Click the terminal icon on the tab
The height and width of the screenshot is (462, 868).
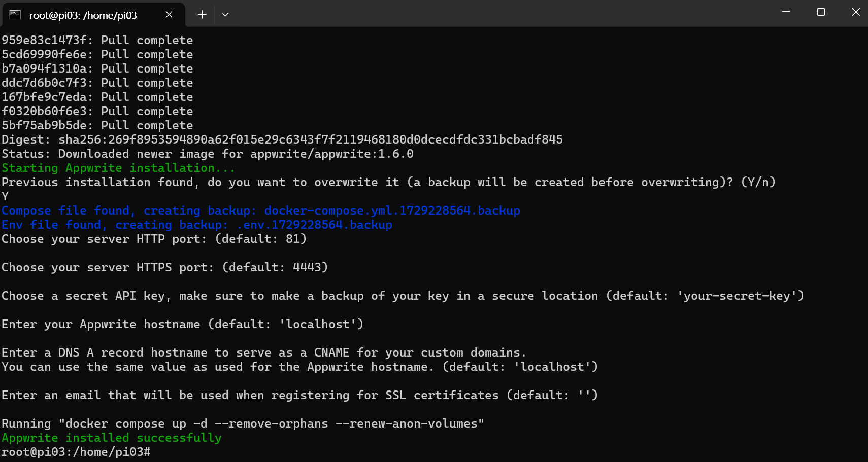click(15, 15)
